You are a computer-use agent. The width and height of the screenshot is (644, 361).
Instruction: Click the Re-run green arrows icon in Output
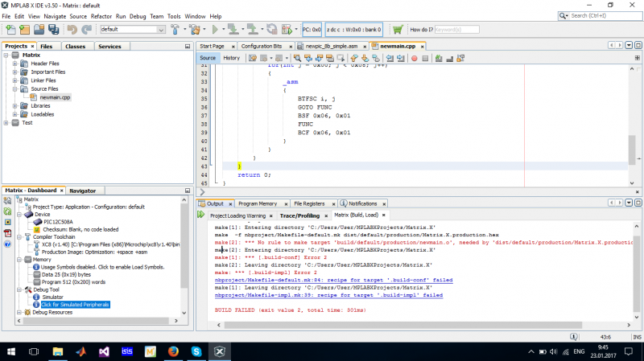click(x=200, y=215)
